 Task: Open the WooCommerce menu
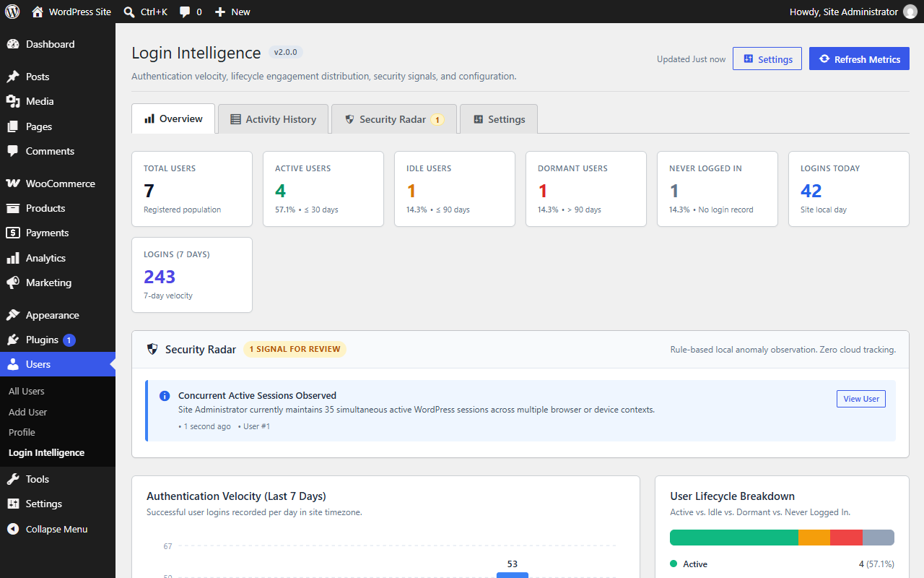[x=58, y=184]
